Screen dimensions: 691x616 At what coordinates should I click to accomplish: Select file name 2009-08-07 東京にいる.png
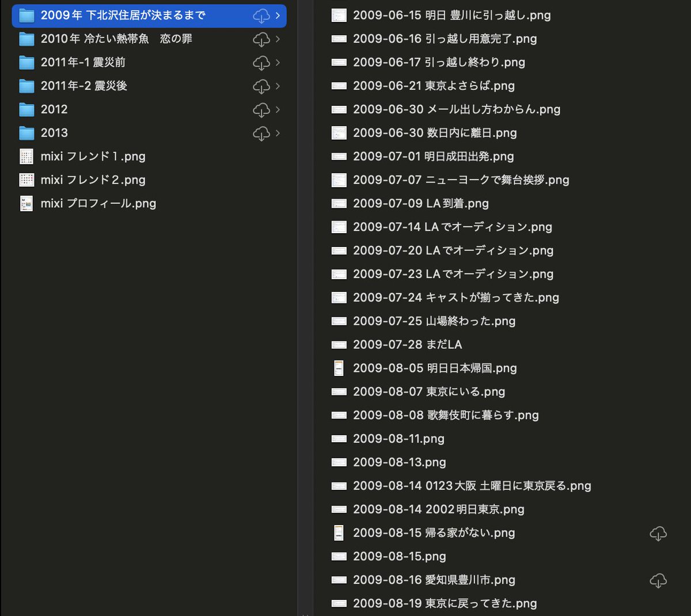pyautogui.click(x=429, y=392)
